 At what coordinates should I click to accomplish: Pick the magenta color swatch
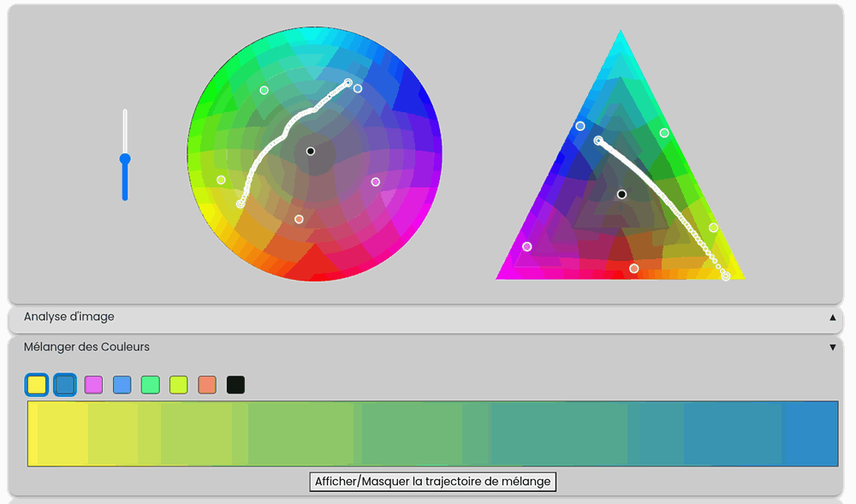tap(93, 385)
